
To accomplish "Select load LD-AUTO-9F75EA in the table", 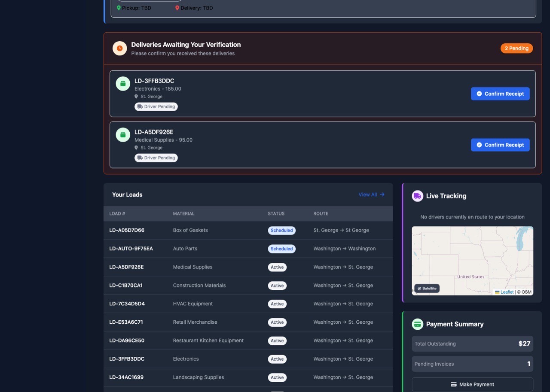I will pyautogui.click(x=131, y=249).
